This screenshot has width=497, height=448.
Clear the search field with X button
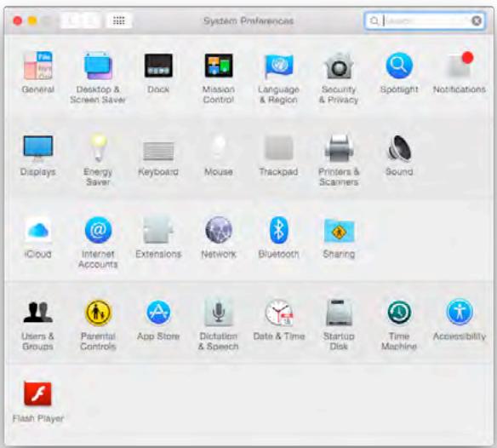point(477,21)
